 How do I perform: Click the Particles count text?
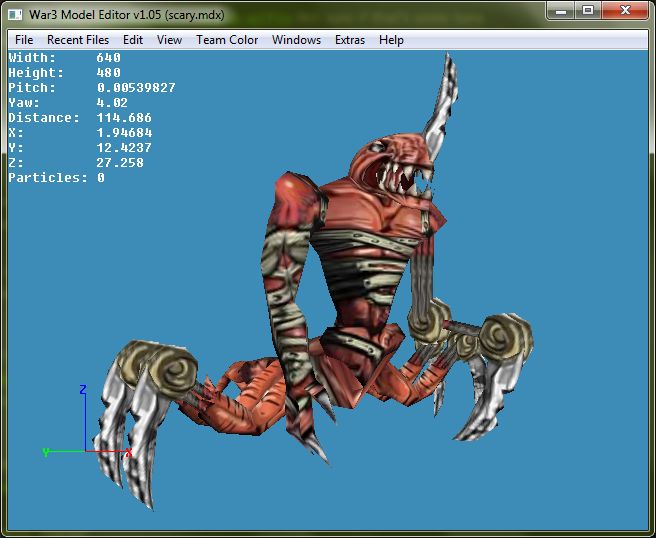tap(56, 178)
